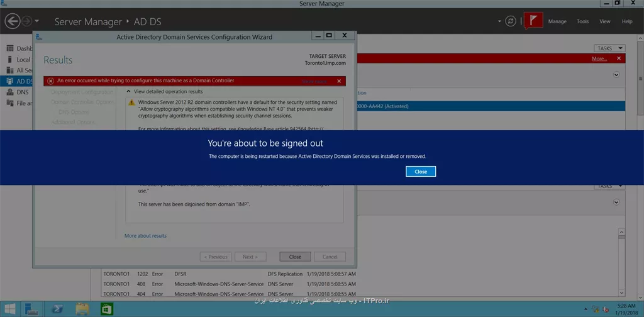Show hidden system tray icons arrow
Screen dimensions: 644x317
tap(586, 308)
